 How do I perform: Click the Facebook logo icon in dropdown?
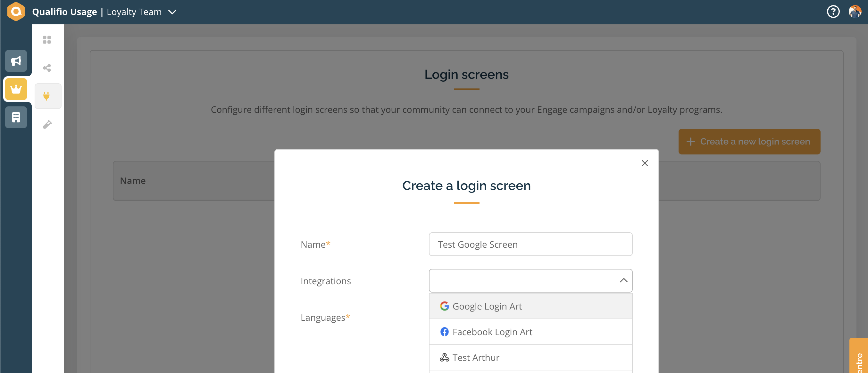pos(444,332)
